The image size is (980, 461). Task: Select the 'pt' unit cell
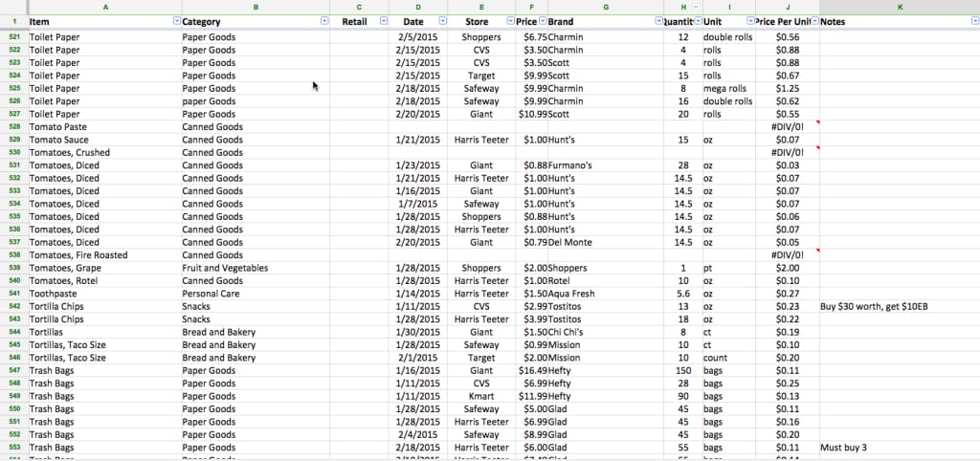pos(729,268)
